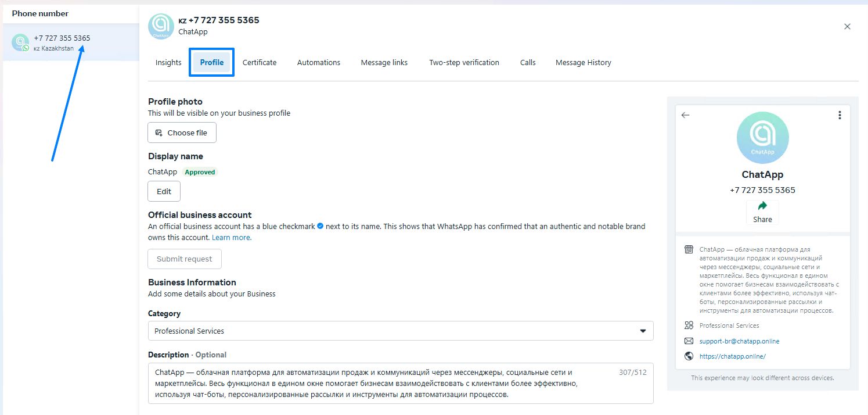Click the envelope icon beside support email
The height and width of the screenshot is (415, 868).
689,341
